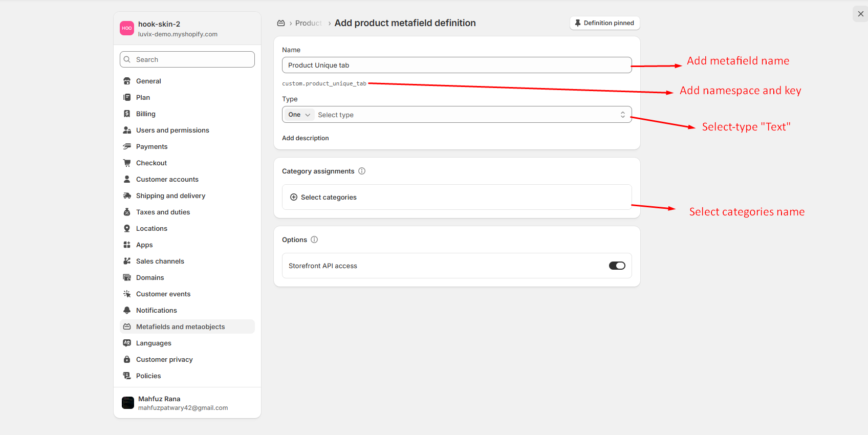
Task: Click the plus icon in Select categories
Action: (x=294, y=197)
